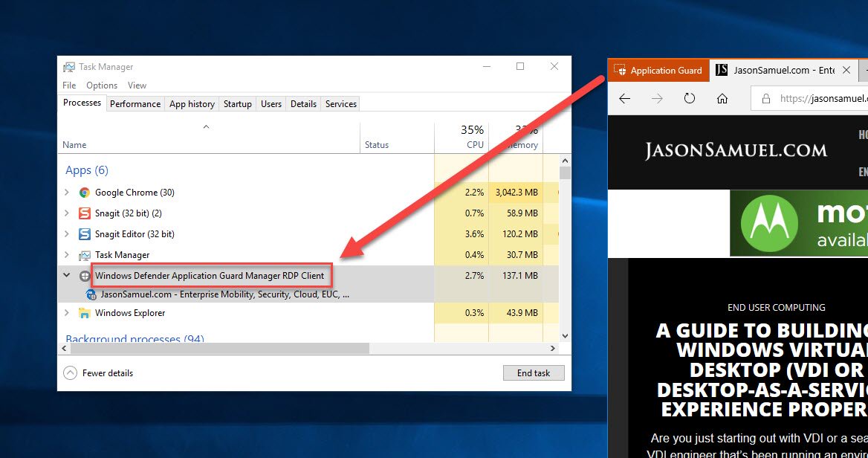Click the Application Guard globe icon in process list
This screenshot has width=868, height=458.
point(84,275)
